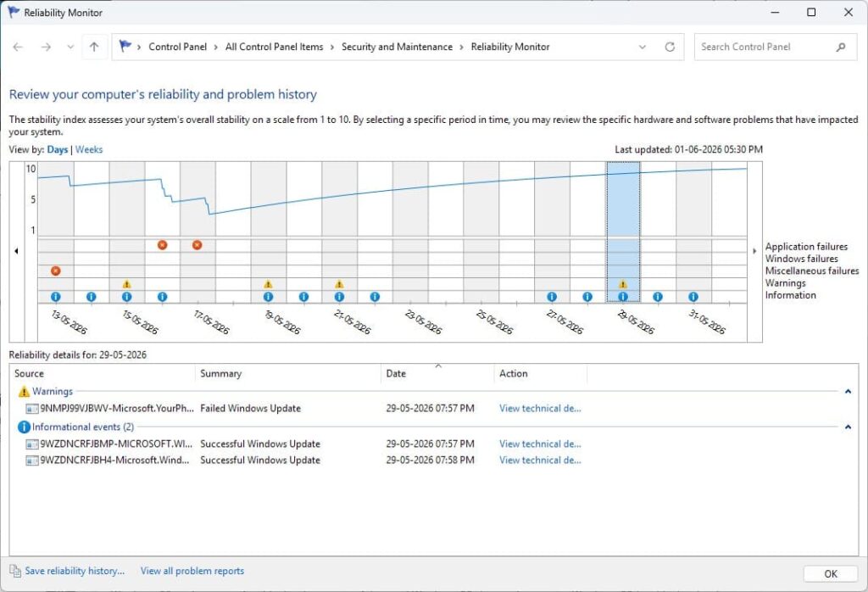This screenshot has width=868, height=592.
Task: Click the forward navigation arrow
Action: (x=46, y=47)
